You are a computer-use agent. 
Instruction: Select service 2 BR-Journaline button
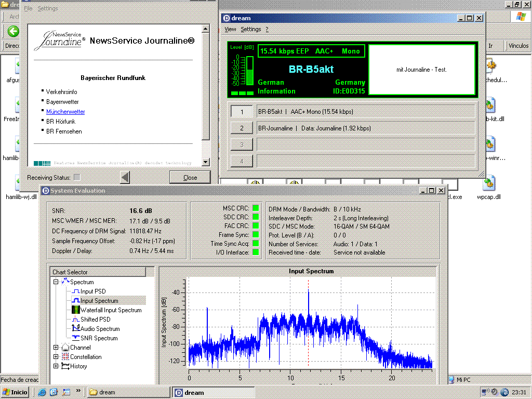tap(242, 128)
